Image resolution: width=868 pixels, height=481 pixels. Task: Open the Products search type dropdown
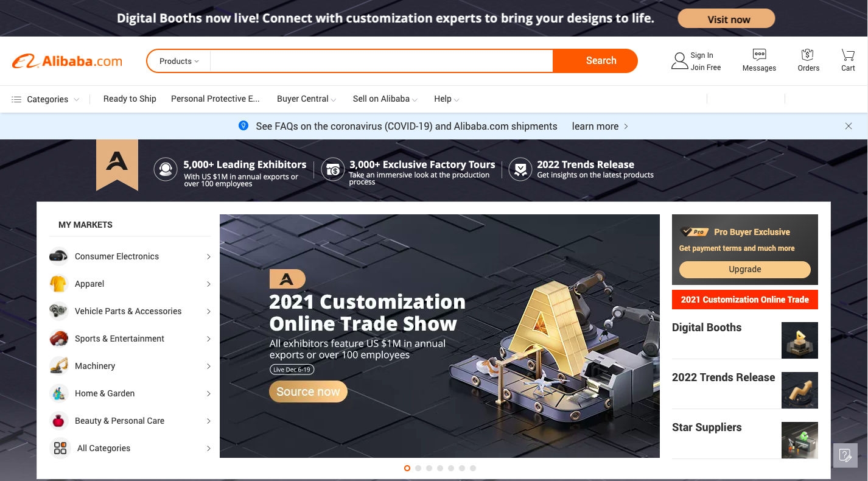[x=179, y=61]
